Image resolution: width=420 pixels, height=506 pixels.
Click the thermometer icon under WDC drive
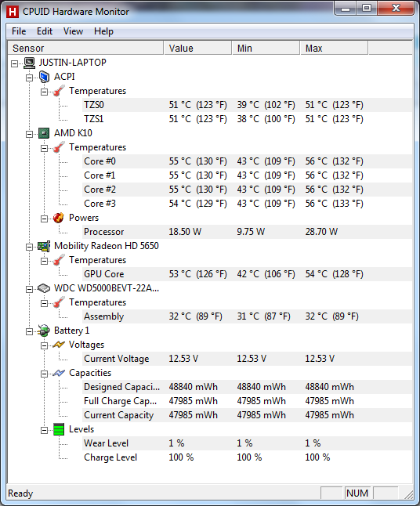pyautogui.click(x=59, y=302)
